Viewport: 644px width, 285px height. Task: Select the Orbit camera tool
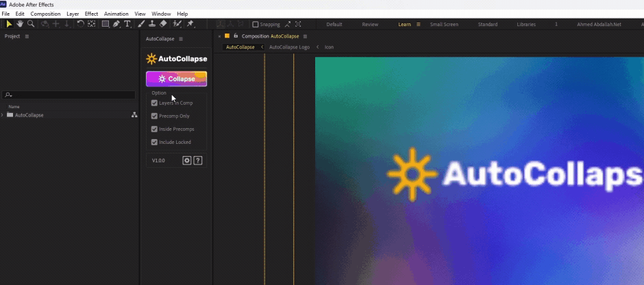tap(45, 24)
